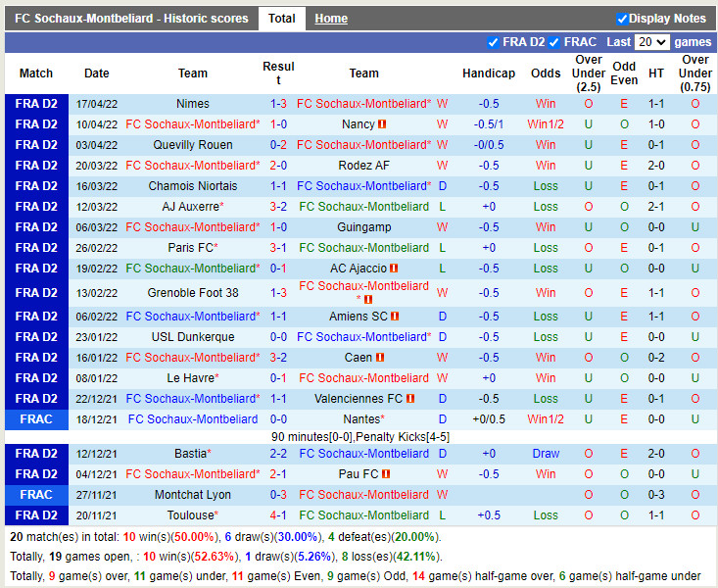Click the red card icon in the Grenoble Foot 38 row

pyautogui.click(x=368, y=300)
